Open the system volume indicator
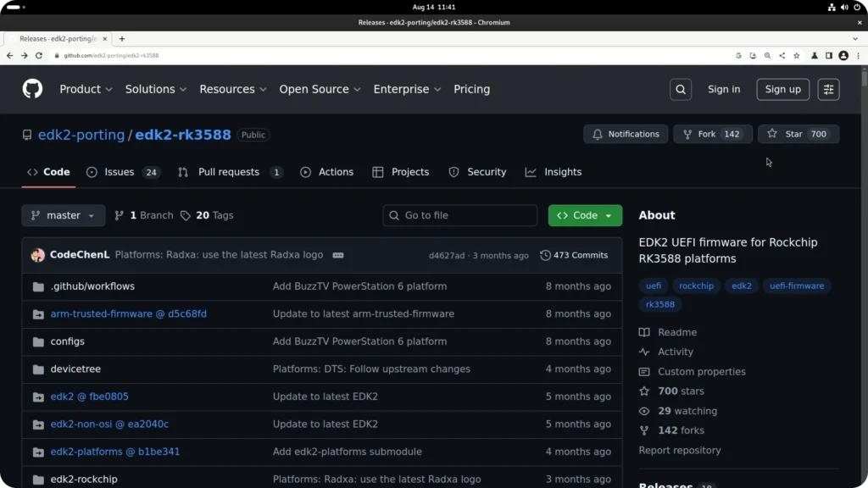Screen dimensions: 868x488 click(x=844, y=7)
